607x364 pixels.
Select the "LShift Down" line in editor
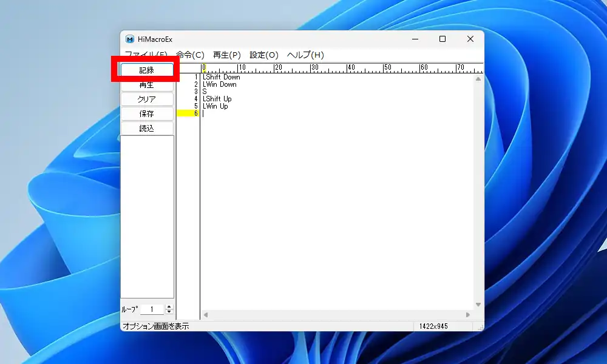tap(222, 77)
